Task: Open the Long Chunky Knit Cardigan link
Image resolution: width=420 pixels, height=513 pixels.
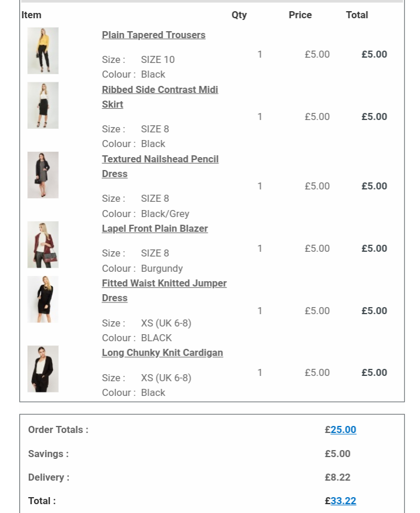Action: click(x=162, y=353)
